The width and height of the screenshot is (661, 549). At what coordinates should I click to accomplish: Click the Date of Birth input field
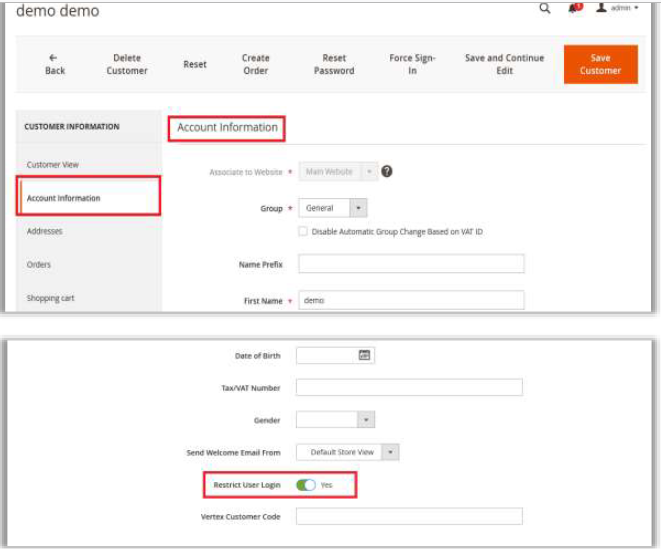[335, 355]
